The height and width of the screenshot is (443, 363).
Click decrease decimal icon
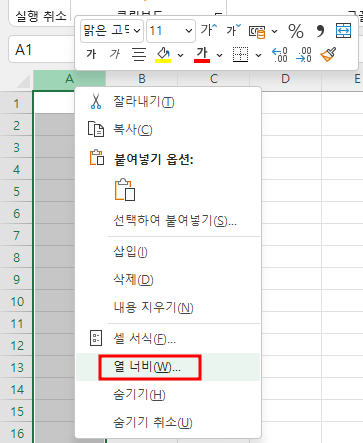(x=304, y=55)
